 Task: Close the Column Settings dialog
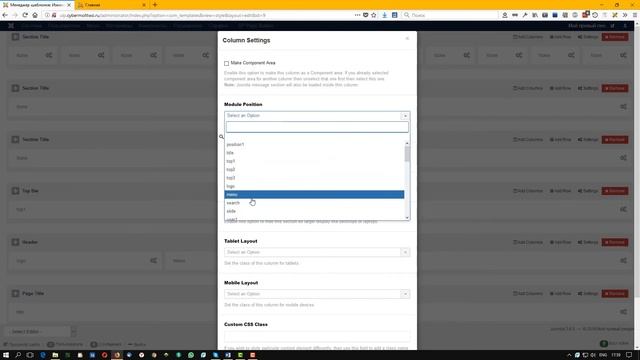coord(407,38)
